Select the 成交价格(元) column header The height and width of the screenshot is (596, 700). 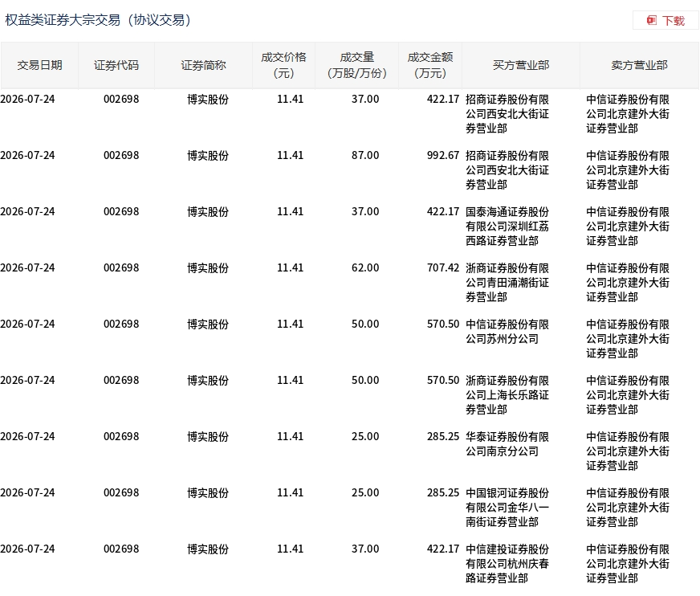click(284, 65)
